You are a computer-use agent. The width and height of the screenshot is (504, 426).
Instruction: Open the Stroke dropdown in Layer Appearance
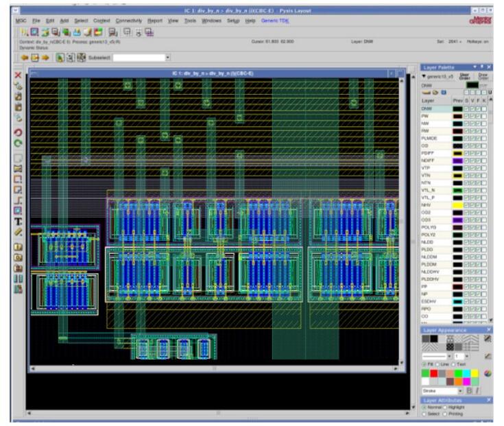click(460, 390)
